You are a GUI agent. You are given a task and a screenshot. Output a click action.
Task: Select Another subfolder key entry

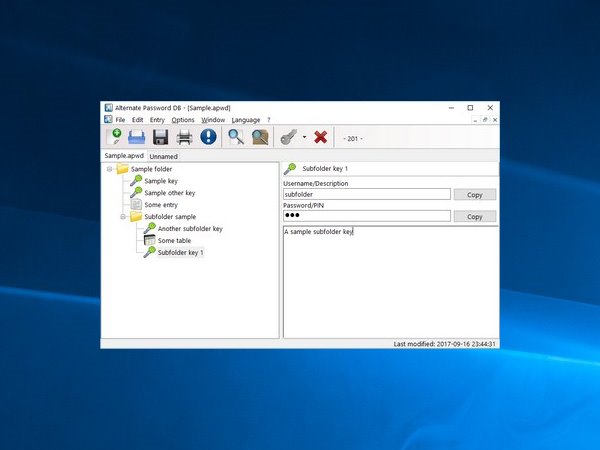[190, 228]
